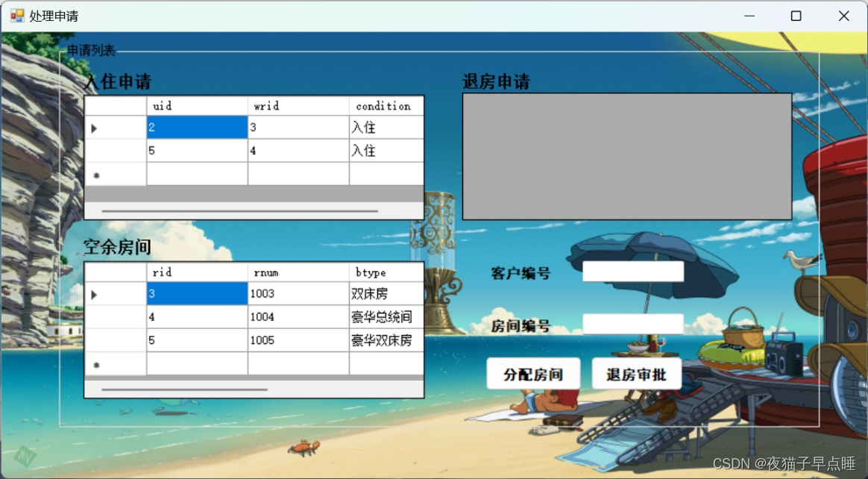The image size is (868, 479).
Task: Minimize the 处理申请 window
Action: [749, 16]
